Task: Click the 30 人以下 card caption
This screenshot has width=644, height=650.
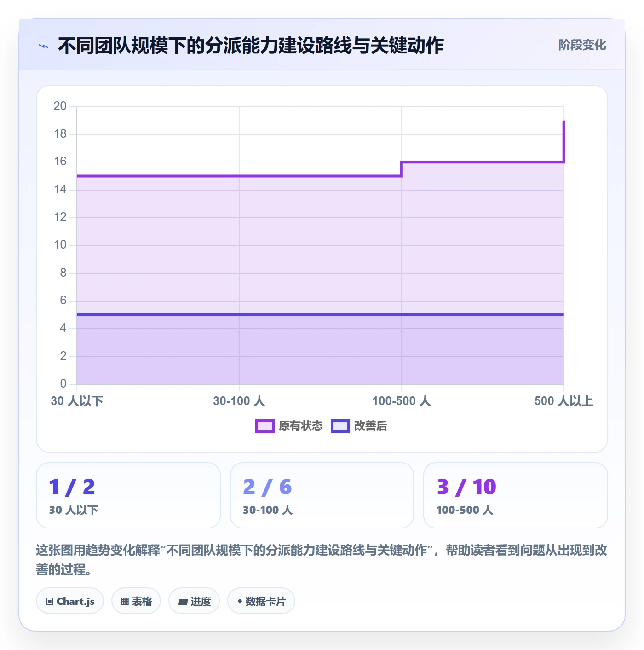Action: click(x=74, y=510)
